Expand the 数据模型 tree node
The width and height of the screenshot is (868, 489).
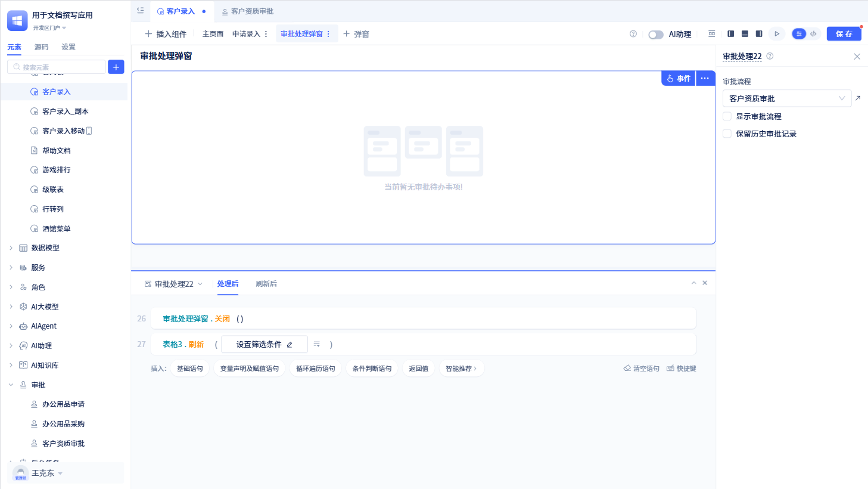(x=11, y=248)
